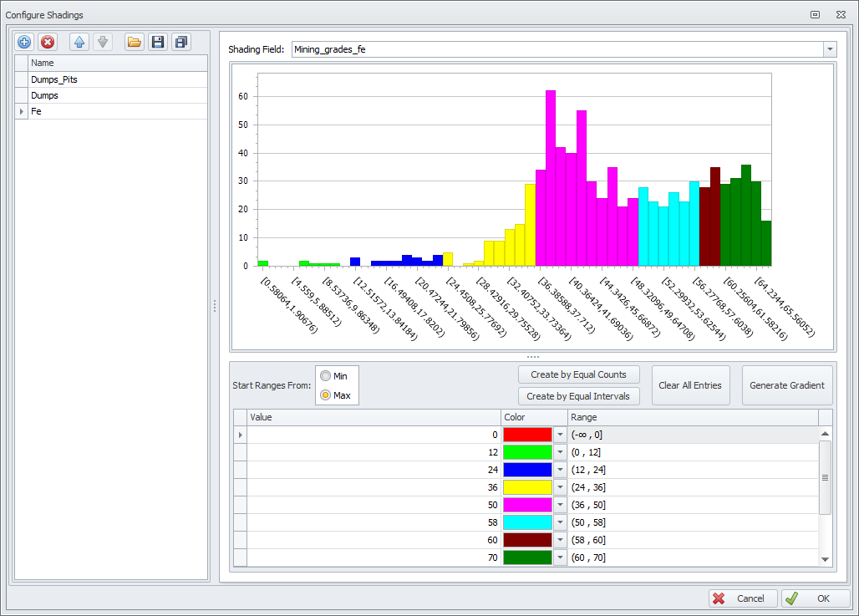
Task: Click the restore window icon in title bar
Action: pos(816,15)
